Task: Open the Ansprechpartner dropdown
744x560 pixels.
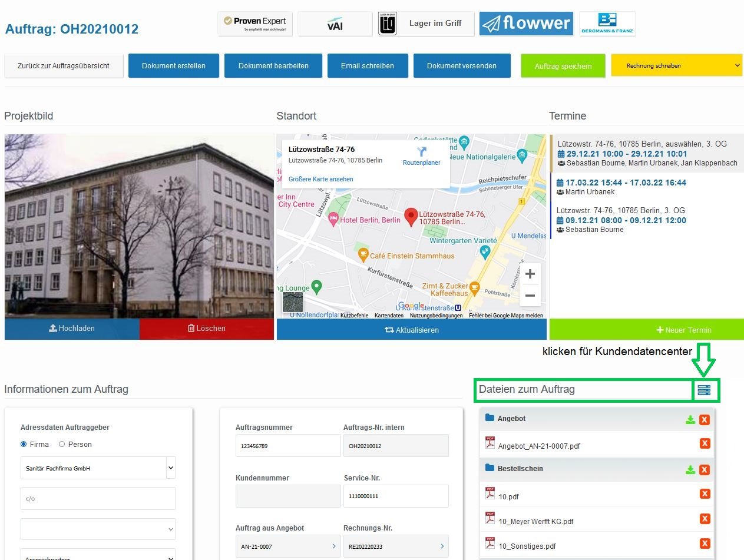Action: click(x=98, y=555)
